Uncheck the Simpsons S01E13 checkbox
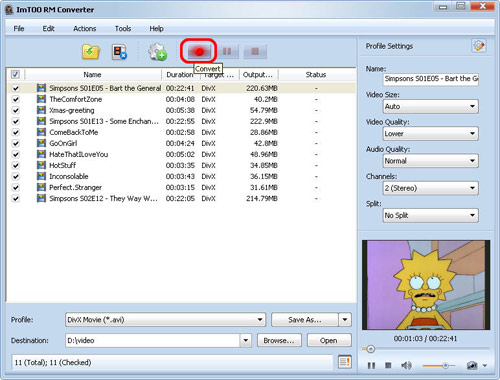Viewport: 500px width, 380px height. point(15,121)
